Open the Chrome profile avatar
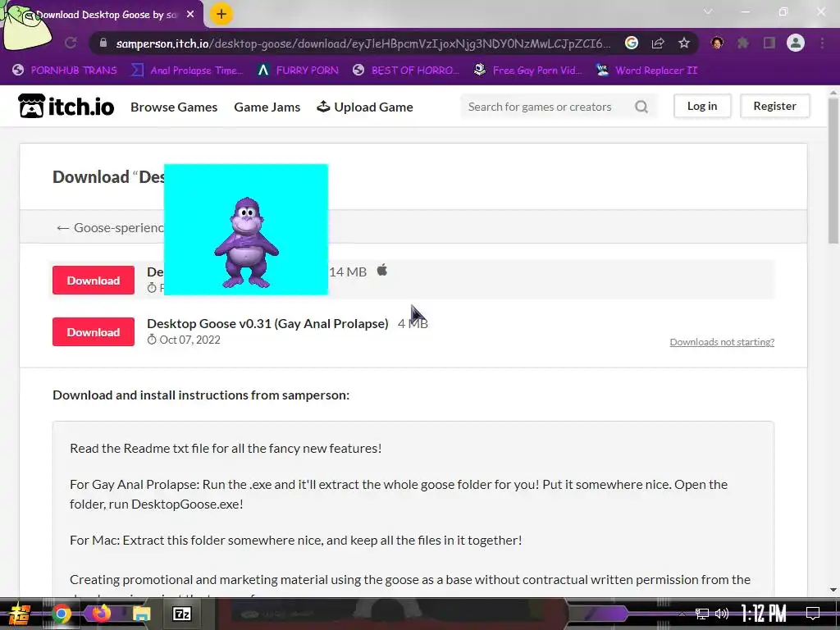840x630 pixels. (796, 43)
